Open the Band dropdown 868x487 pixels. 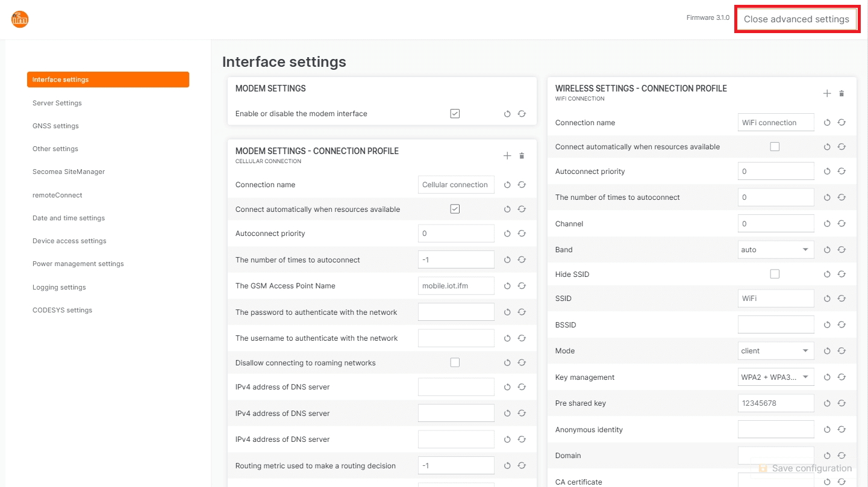(776, 250)
